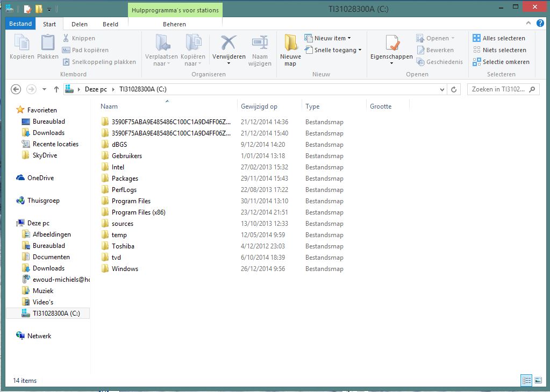Switch to the Beeld ribbon tab
The image size is (550, 392).
pos(110,24)
